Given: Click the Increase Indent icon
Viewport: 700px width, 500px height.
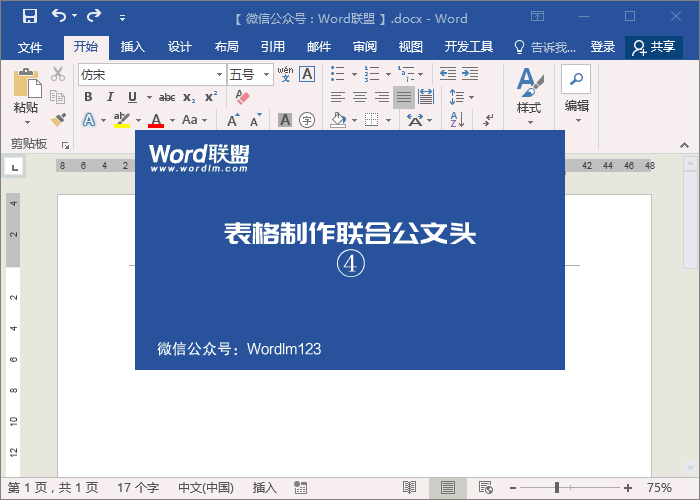Looking at the screenshot, I should (470, 74).
